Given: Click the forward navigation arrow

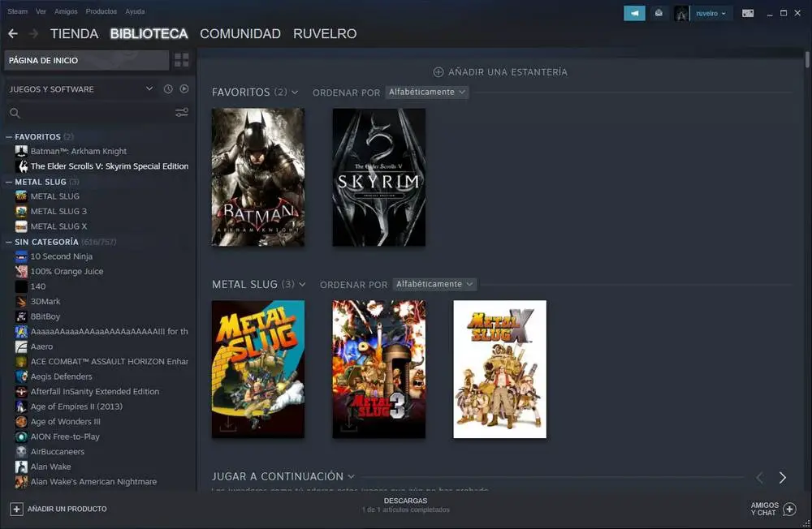Looking at the screenshot, I should coord(33,33).
